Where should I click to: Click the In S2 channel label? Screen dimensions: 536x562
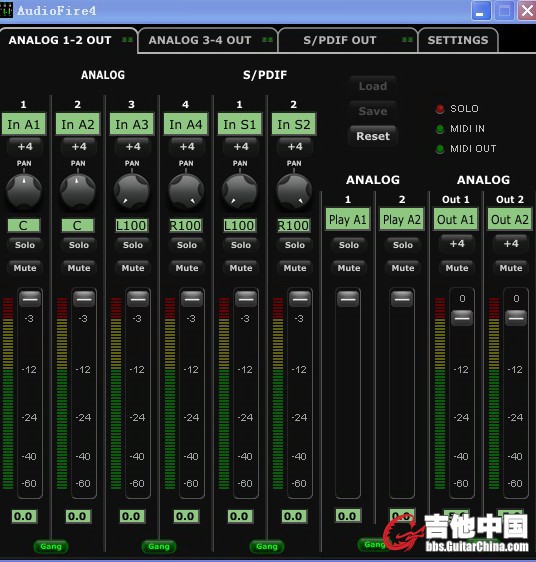tap(294, 124)
